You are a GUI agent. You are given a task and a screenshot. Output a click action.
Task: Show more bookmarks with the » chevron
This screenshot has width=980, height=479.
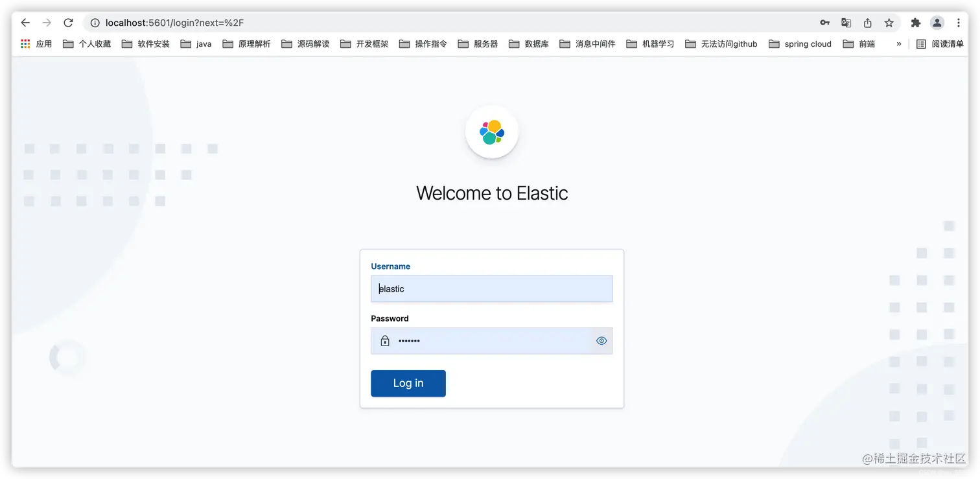coord(899,44)
